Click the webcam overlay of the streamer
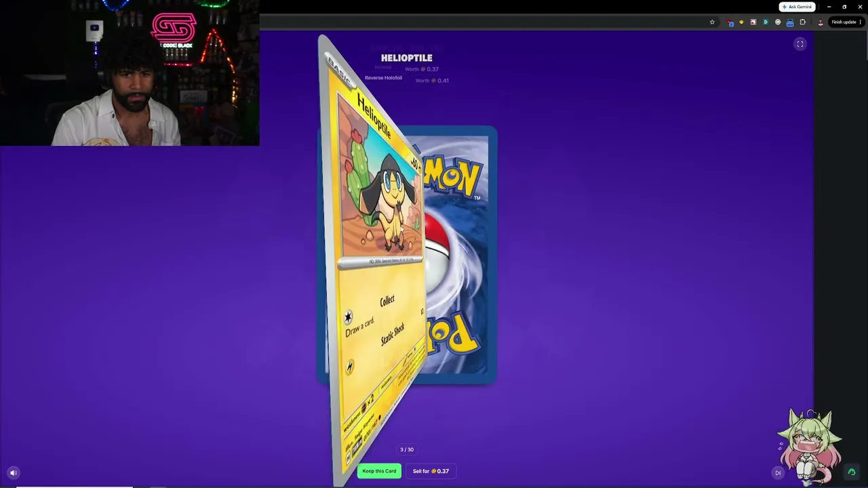The width and height of the screenshot is (868, 488). tap(130, 73)
